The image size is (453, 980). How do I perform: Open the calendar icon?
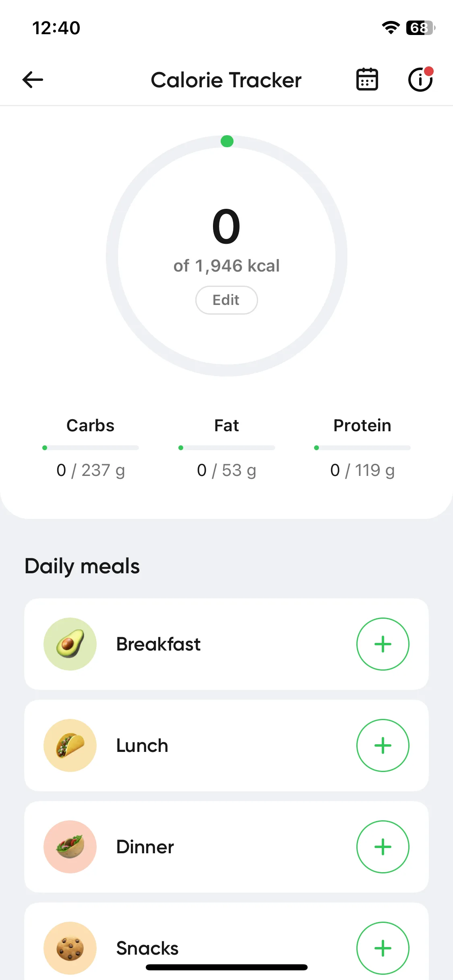click(367, 79)
